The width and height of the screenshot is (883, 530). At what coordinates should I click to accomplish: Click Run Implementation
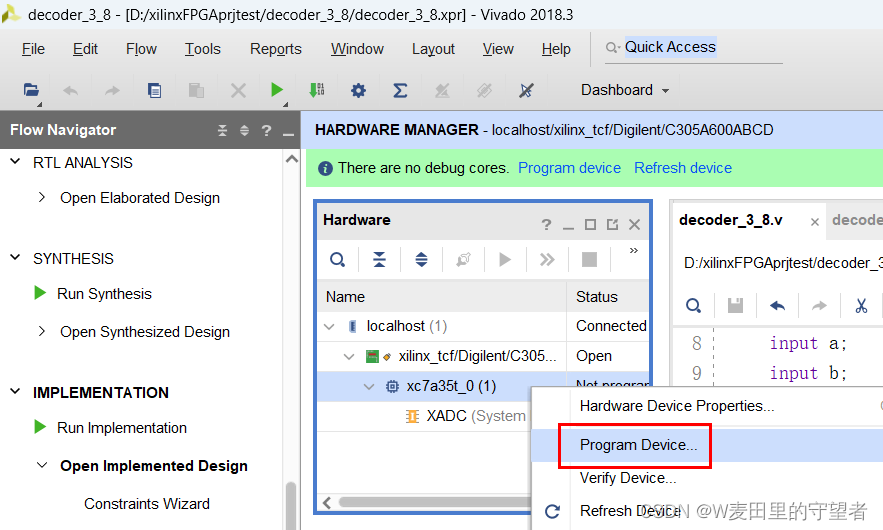[x=122, y=427]
